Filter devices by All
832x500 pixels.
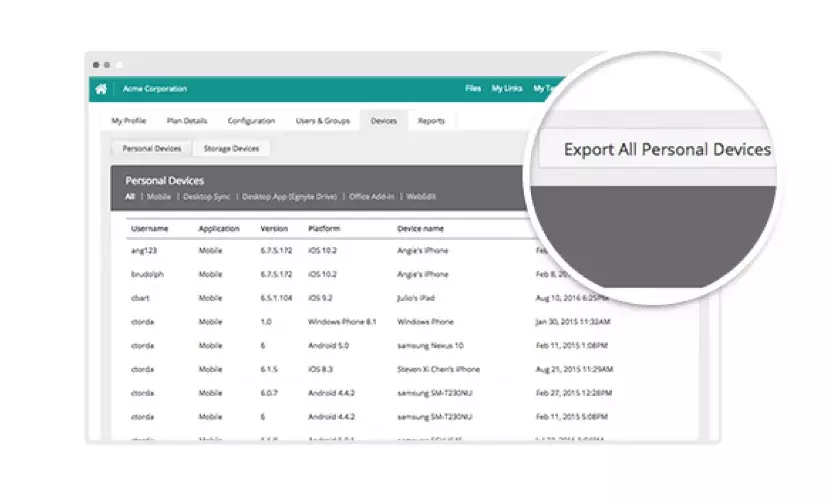[x=130, y=196]
